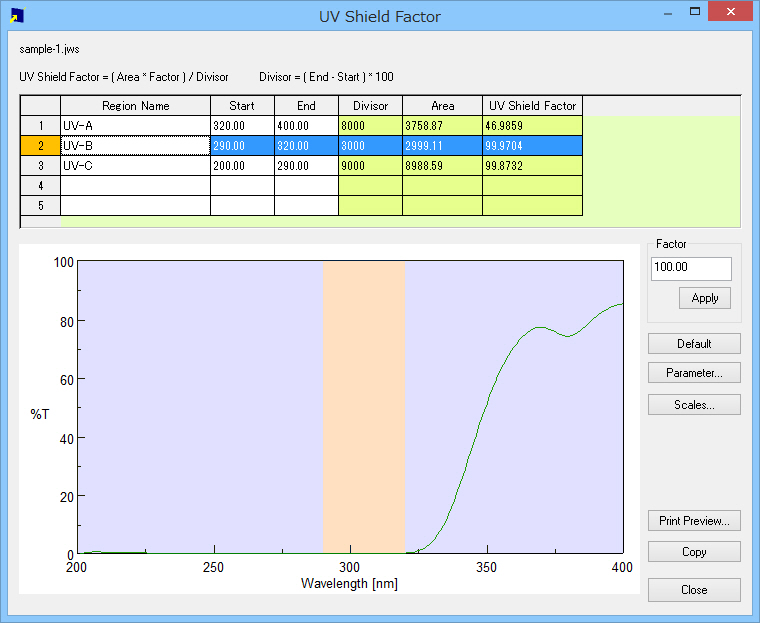The height and width of the screenshot is (623, 760).
Task: Click the orange UV-B band in graph
Action: point(364,400)
